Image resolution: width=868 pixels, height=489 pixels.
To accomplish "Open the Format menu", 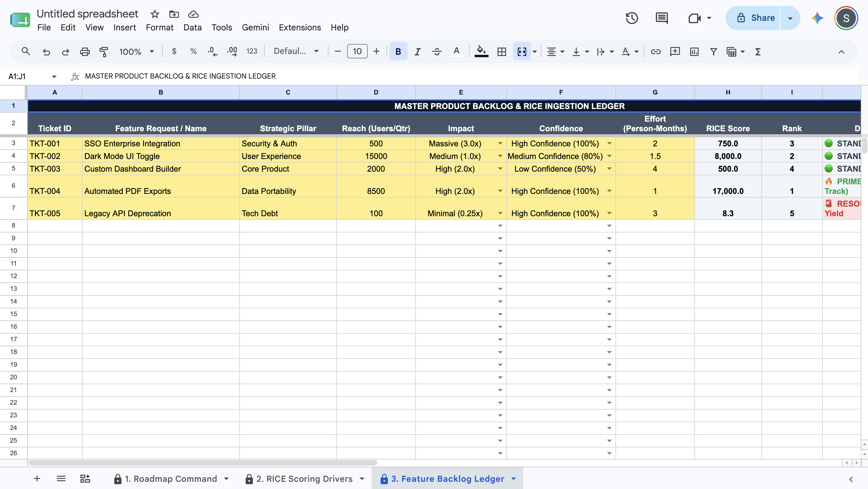I will (159, 27).
